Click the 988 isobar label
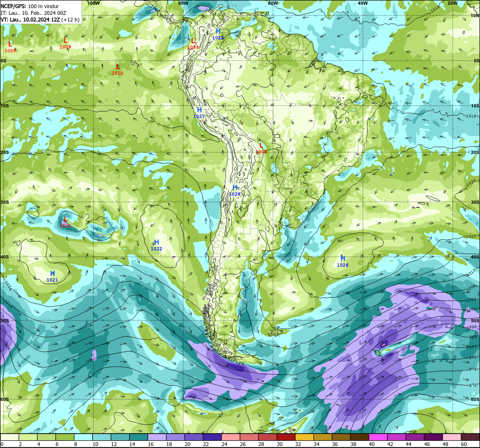The width and height of the screenshot is (480, 448). (473, 337)
